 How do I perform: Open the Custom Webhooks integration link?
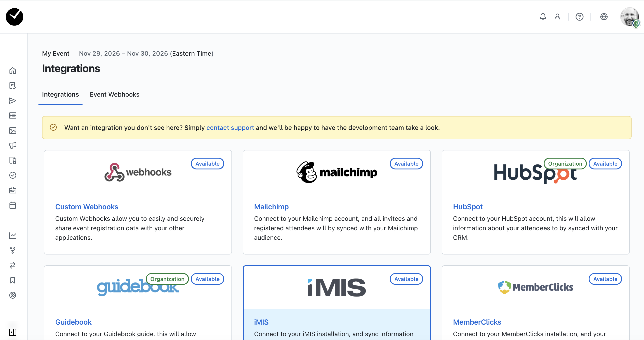coord(87,207)
